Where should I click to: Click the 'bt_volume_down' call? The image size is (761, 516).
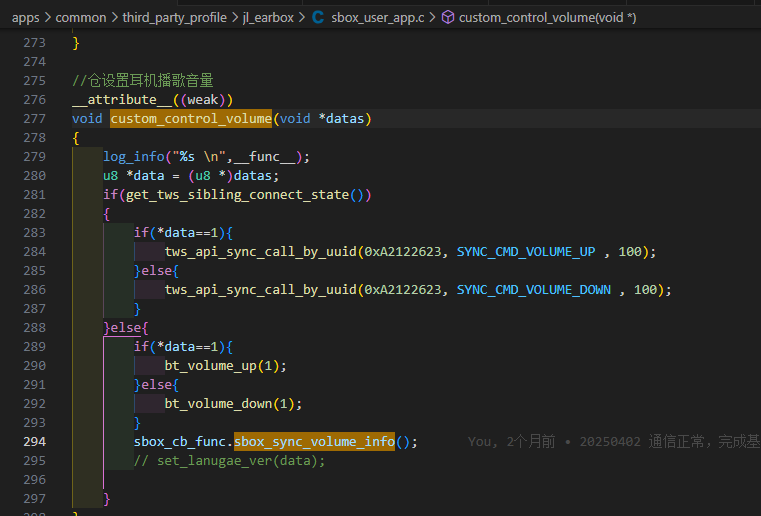218,404
